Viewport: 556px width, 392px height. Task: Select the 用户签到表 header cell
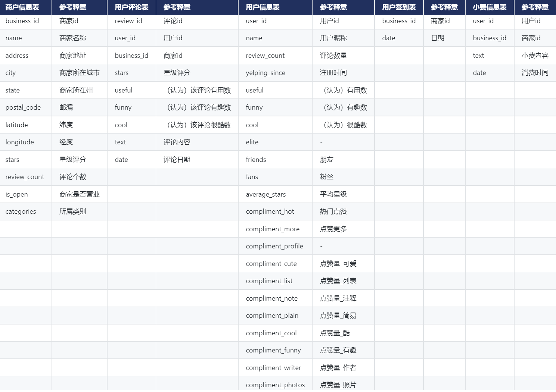[399, 7]
